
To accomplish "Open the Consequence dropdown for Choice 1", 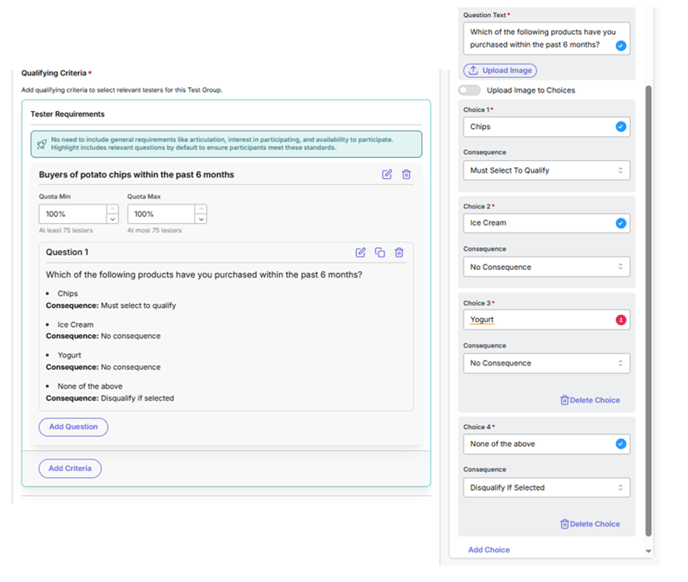I will tap(546, 171).
